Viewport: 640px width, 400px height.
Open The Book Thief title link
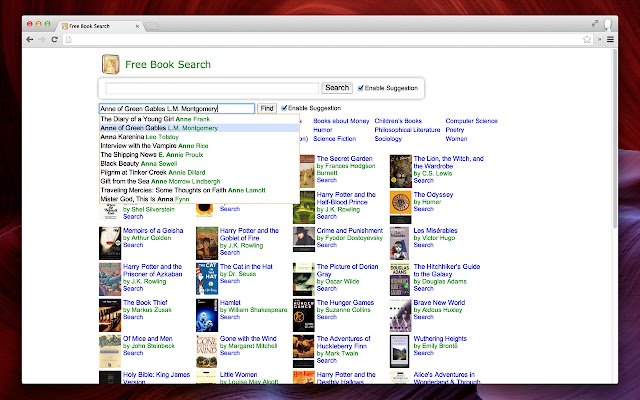click(145, 303)
